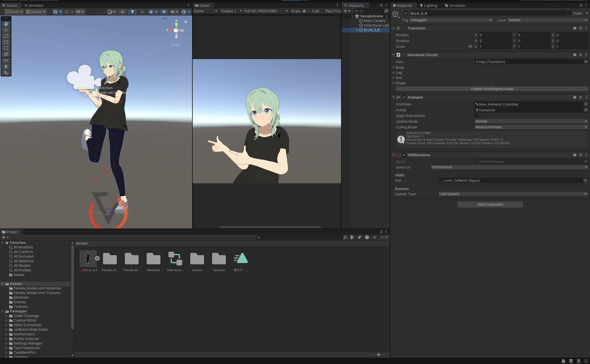
Task: Expand the Finger section in Humanoid script
Action: tap(394, 83)
